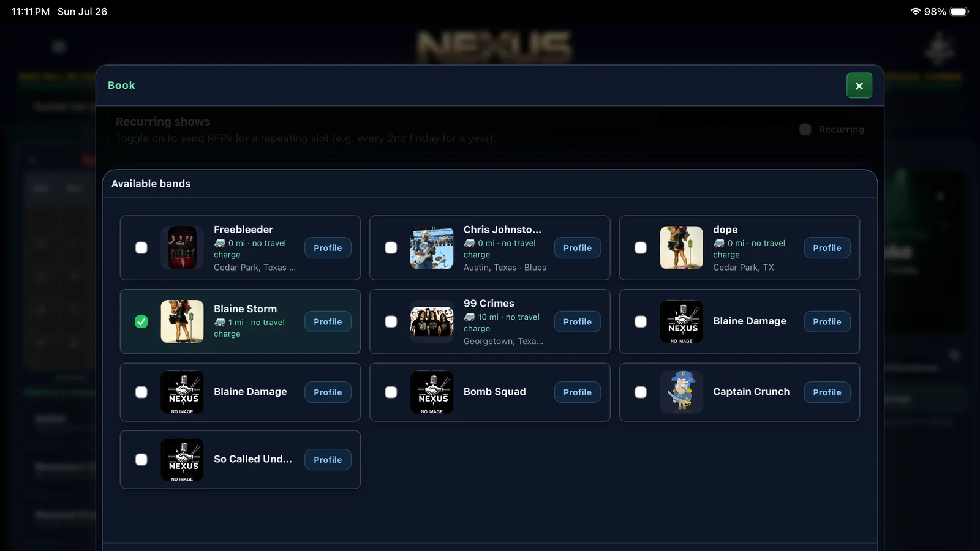Tap Nexus no-image logo beside 99 Crimes card
Image resolution: width=980 pixels, height=551 pixels.
tap(681, 321)
